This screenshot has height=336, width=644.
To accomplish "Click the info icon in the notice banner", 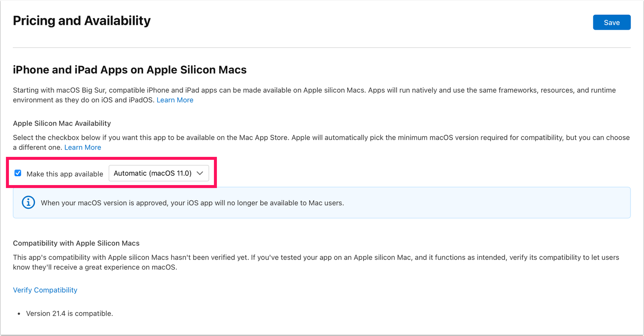I will pyautogui.click(x=29, y=202).
